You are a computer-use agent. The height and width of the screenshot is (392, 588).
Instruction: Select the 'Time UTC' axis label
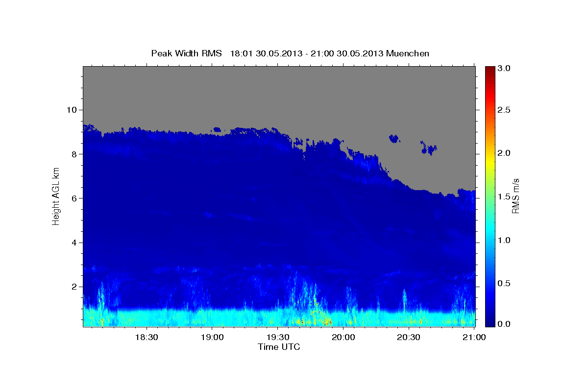[279, 347]
